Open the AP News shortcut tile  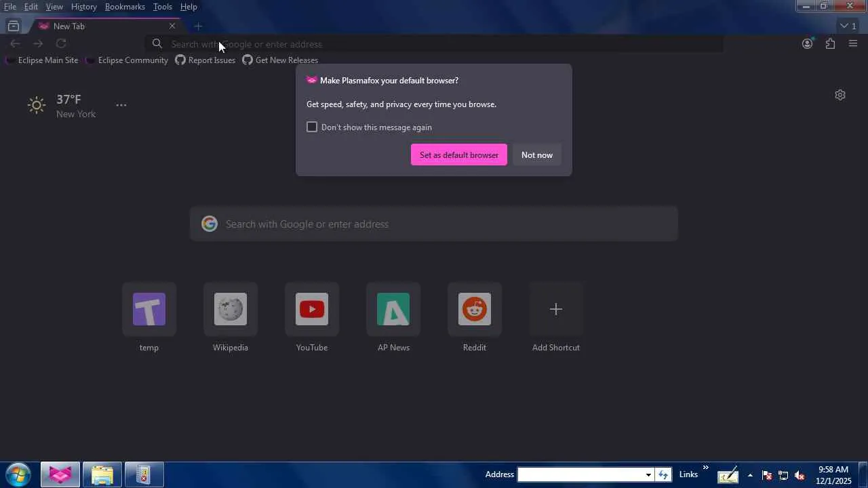(393, 309)
